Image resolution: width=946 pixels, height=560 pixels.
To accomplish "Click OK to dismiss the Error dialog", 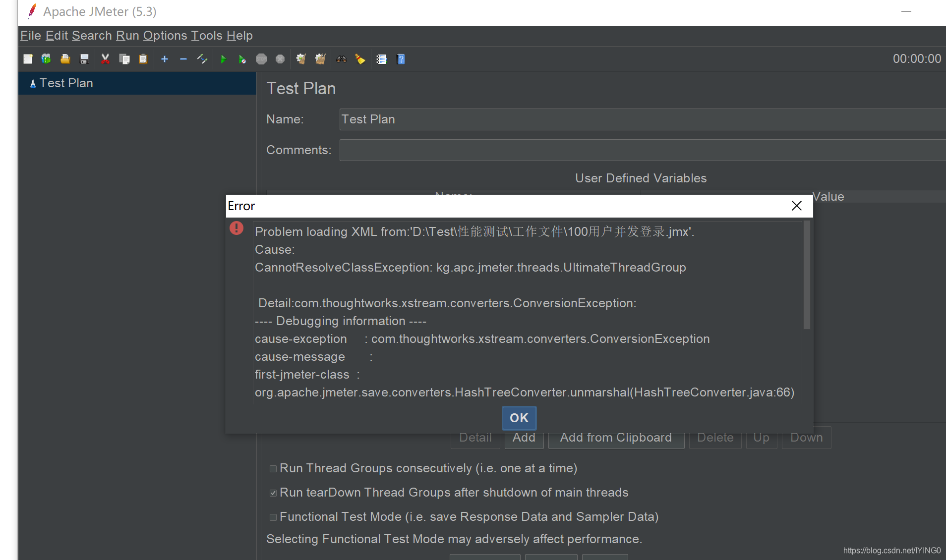I will tap(519, 418).
